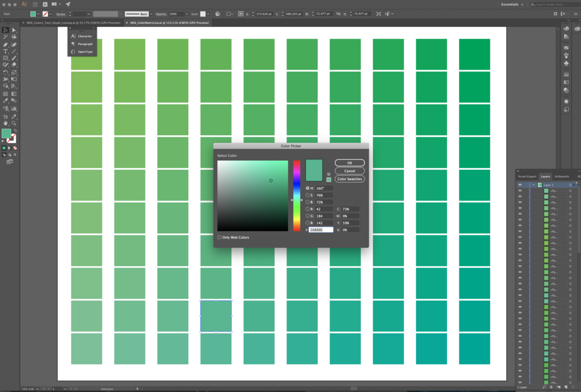Click the Change Screen Mode icon
The image size is (581, 392).
pos(10,162)
